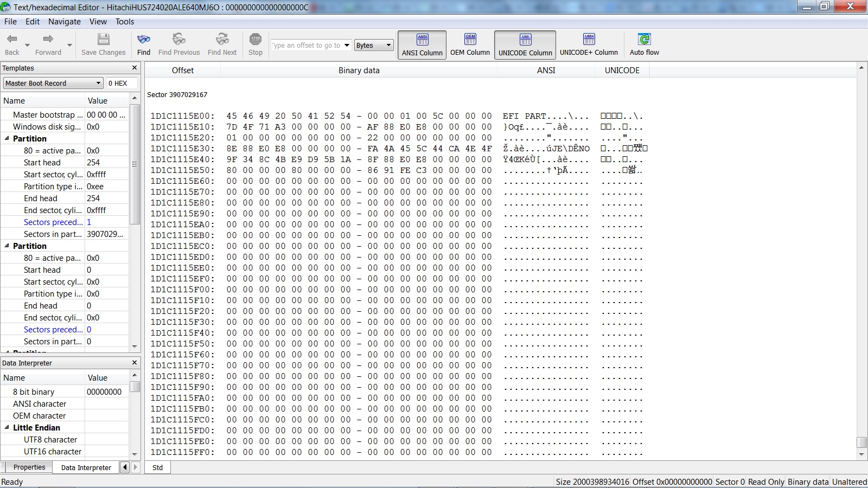
Task: Click the UNICODE column header
Action: pos(622,70)
